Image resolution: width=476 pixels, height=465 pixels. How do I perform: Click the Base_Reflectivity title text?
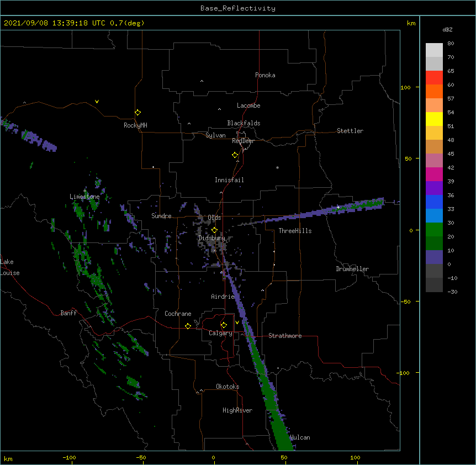238,8
